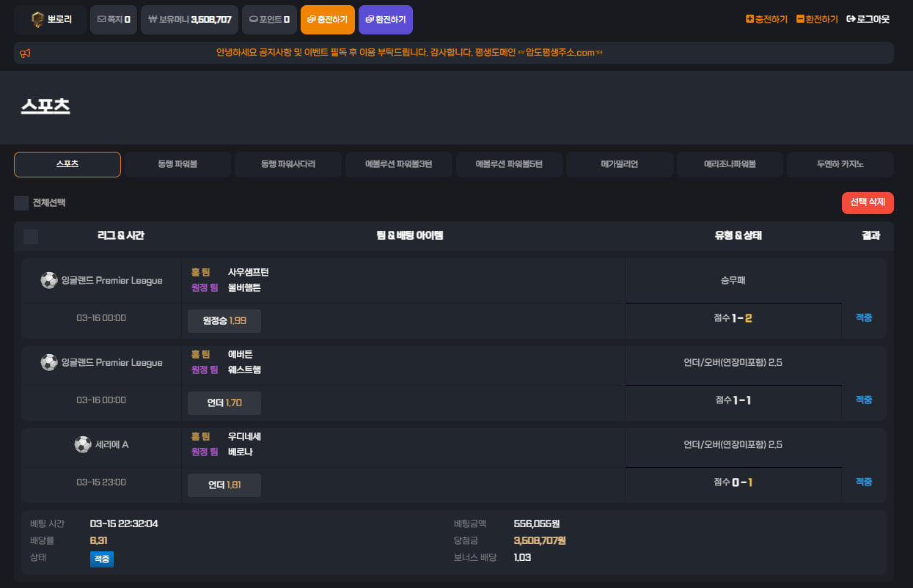Open the 에볼루션 파워볼3턴 tab
This screenshot has height=588, width=913.
(398, 164)
